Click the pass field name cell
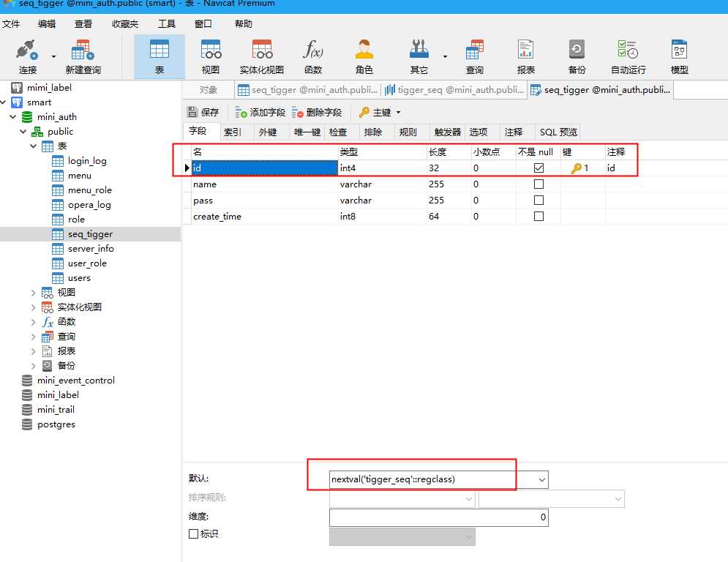 click(x=265, y=201)
